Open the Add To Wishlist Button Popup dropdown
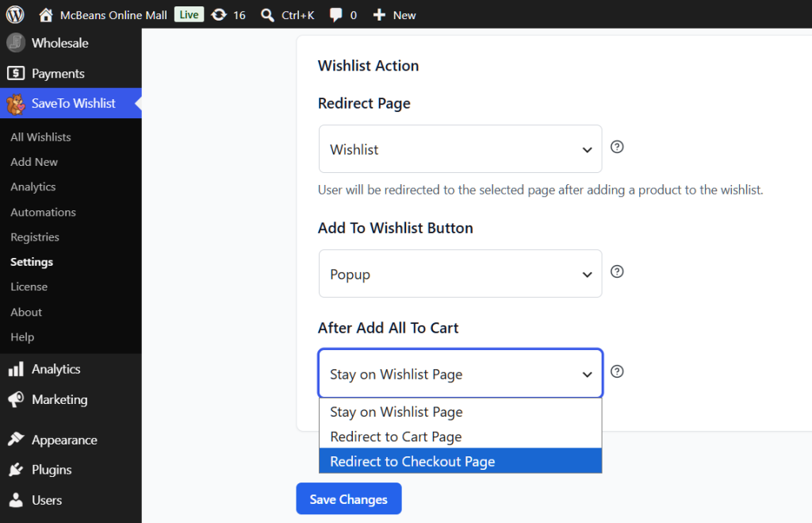 (461, 274)
